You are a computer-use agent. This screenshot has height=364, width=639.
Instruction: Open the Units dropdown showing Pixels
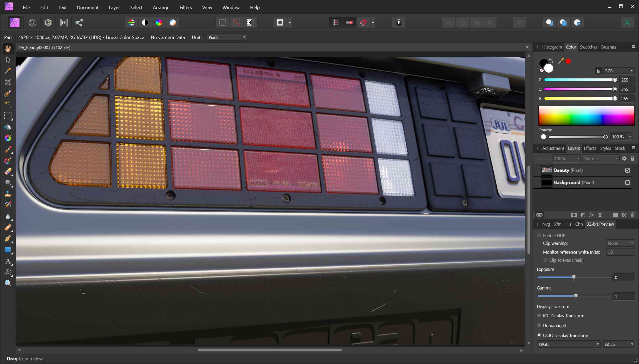pos(226,37)
